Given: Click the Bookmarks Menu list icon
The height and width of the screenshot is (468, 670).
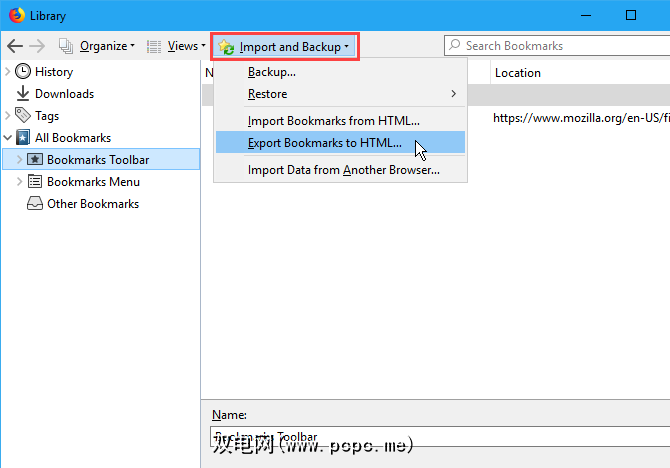Looking at the screenshot, I should click(x=35, y=182).
